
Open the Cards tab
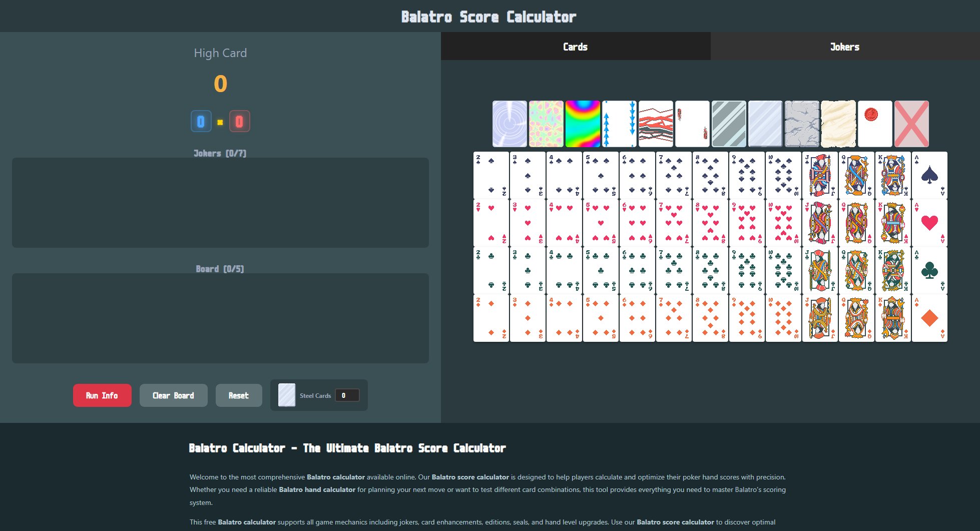pyautogui.click(x=575, y=47)
